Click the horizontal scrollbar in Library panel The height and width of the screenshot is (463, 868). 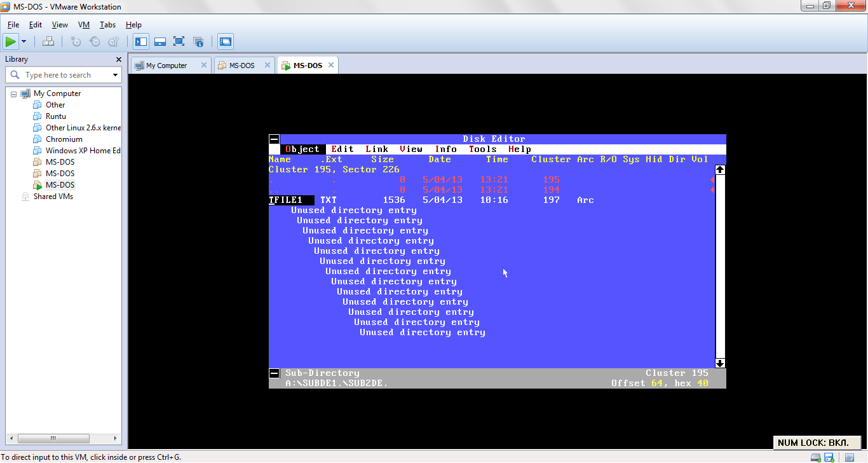[63, 439]
